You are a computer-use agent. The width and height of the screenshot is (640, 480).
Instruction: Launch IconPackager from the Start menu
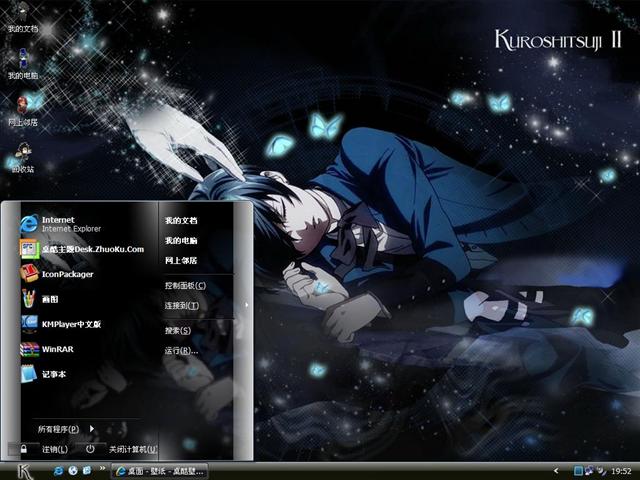click(x=57, y=274)
